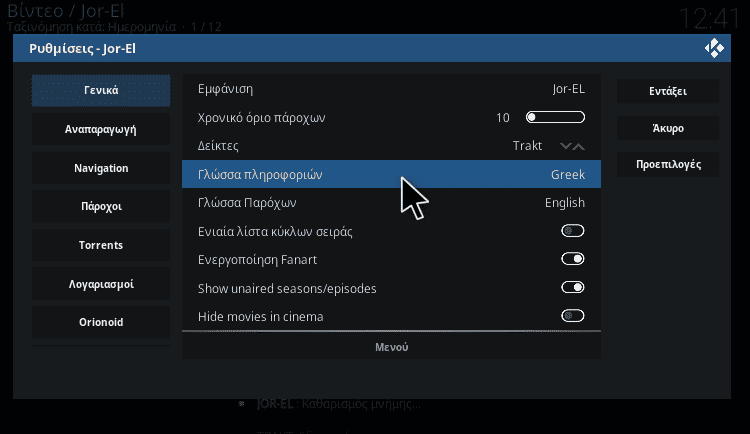The height and width of the screenshot is (434, 750).
Task: Go to Πάροχοι settings category
Action: [101, 206]
